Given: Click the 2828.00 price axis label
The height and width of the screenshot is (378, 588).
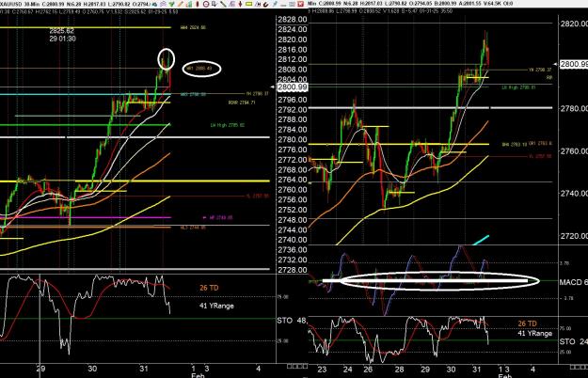Looking at the screenshot, I should point(293,20).
